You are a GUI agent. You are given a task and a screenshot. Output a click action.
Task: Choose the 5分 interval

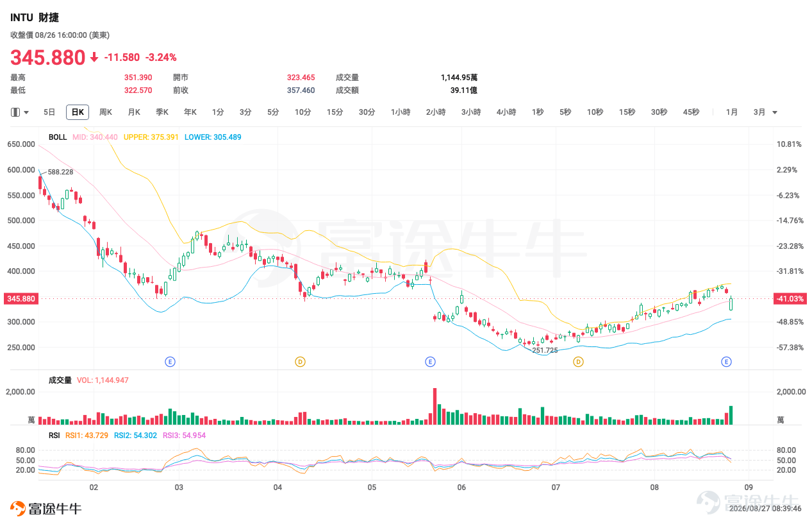273,112
